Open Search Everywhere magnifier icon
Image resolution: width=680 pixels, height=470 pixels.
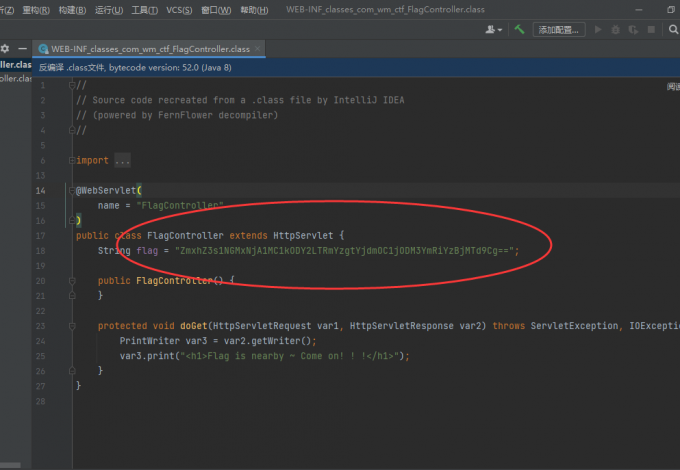click(x=673, y=29)
